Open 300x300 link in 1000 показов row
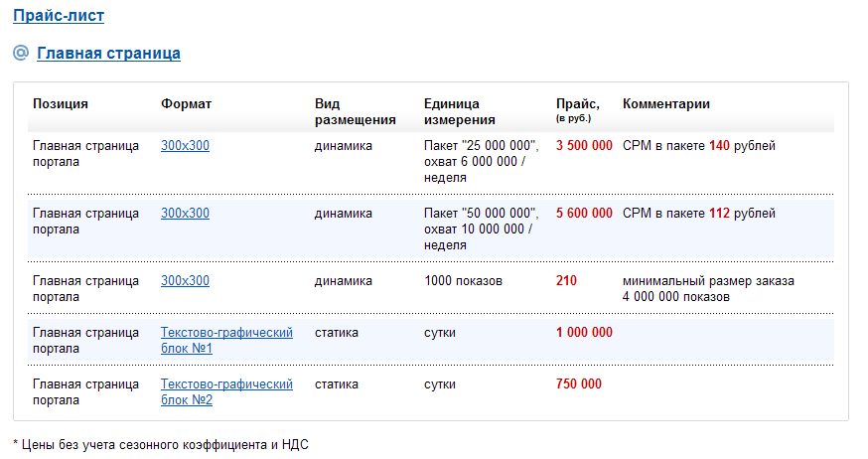 185,281
